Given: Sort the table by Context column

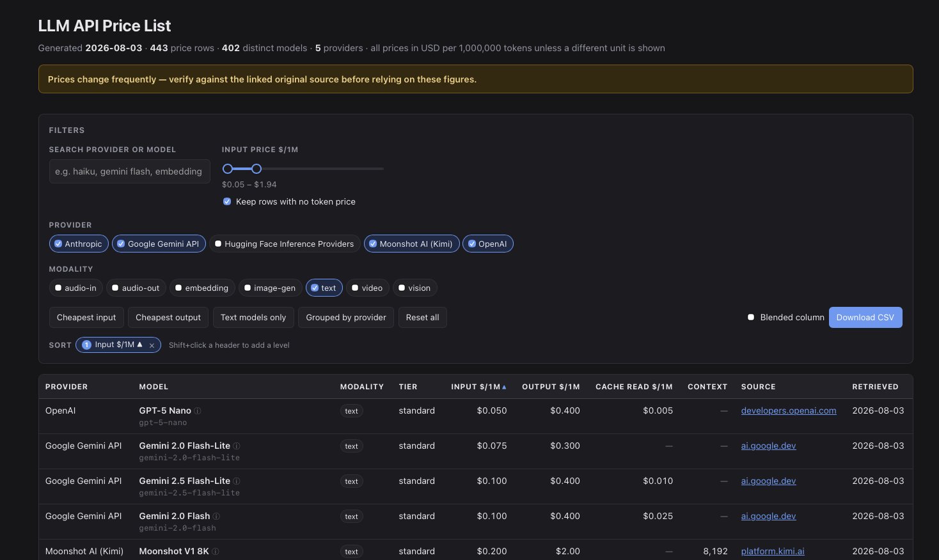Looking at the screenshot, I should click(707, 387).
